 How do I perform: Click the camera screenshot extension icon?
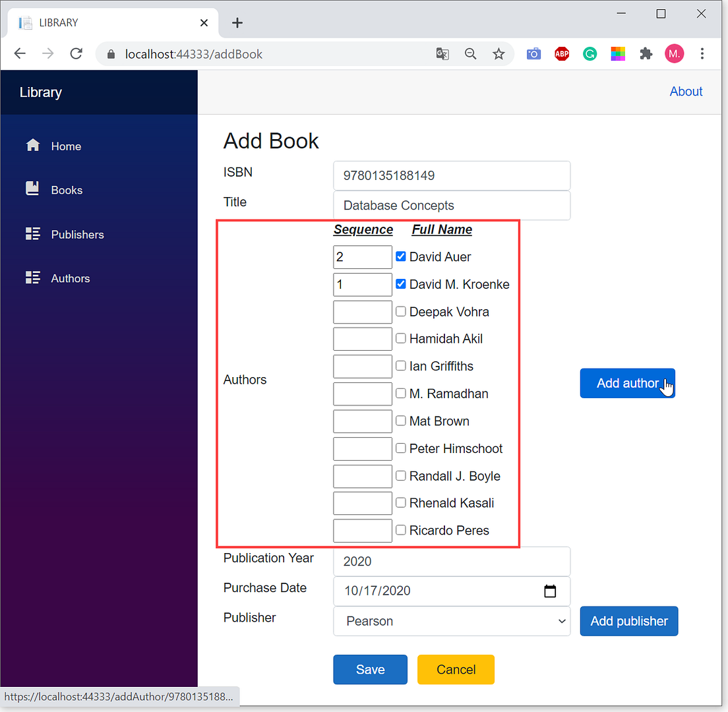(533, 53)
